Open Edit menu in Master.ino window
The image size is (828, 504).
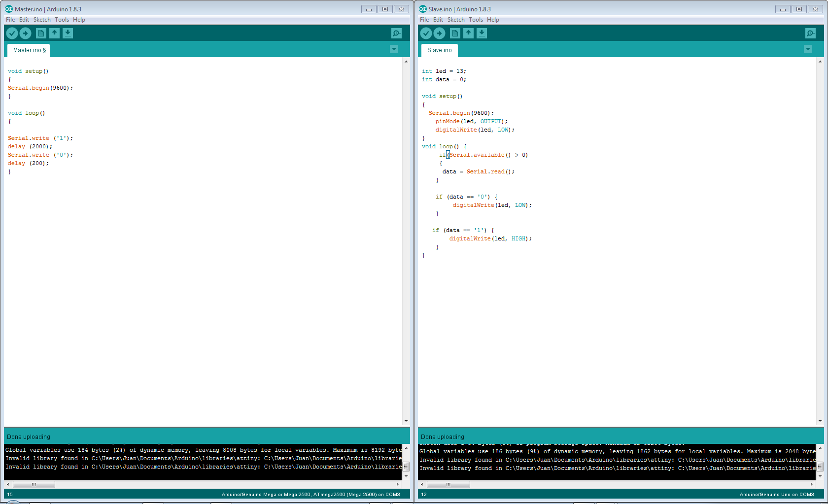tap(24, 20)
